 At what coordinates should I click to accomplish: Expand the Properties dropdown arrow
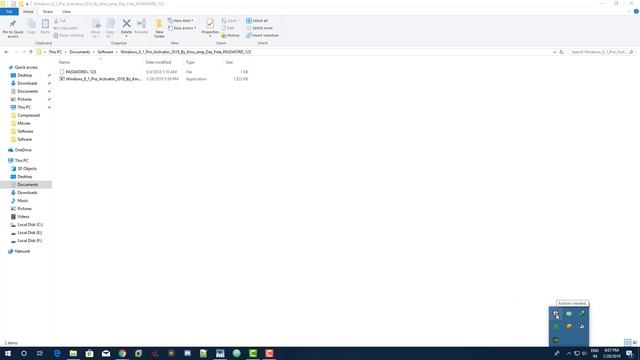(210, 36)
